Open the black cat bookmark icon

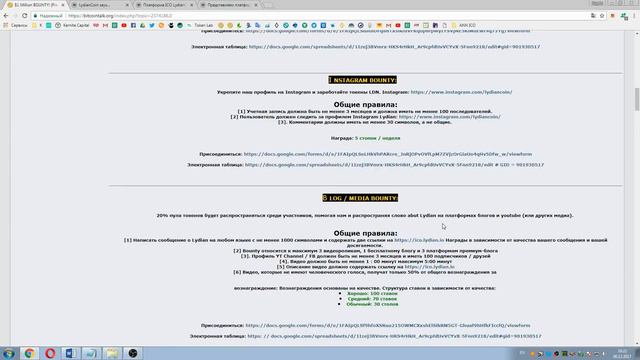click(x=171, y=25)
